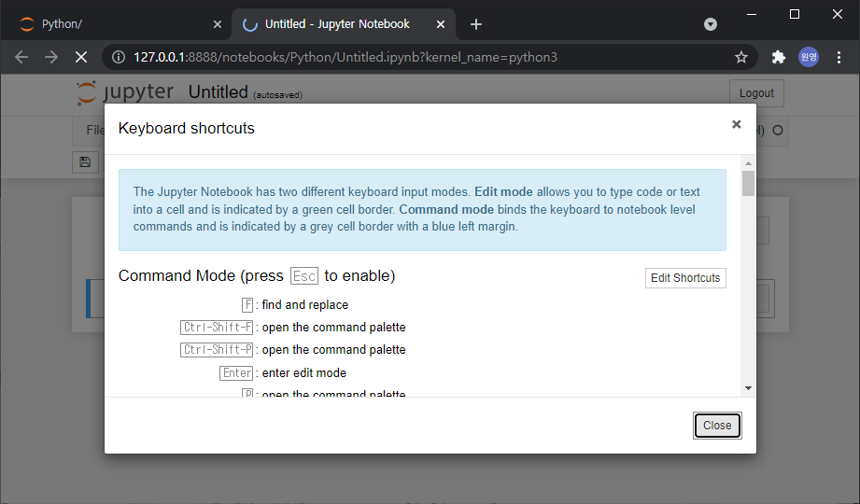
Task: Click the address bar URL
Action: point(345,57)
